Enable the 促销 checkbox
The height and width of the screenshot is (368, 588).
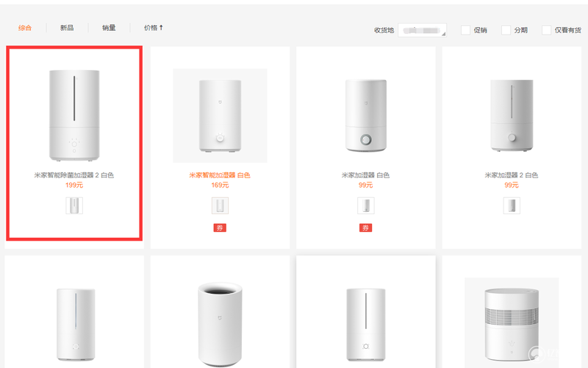(465, 30)
